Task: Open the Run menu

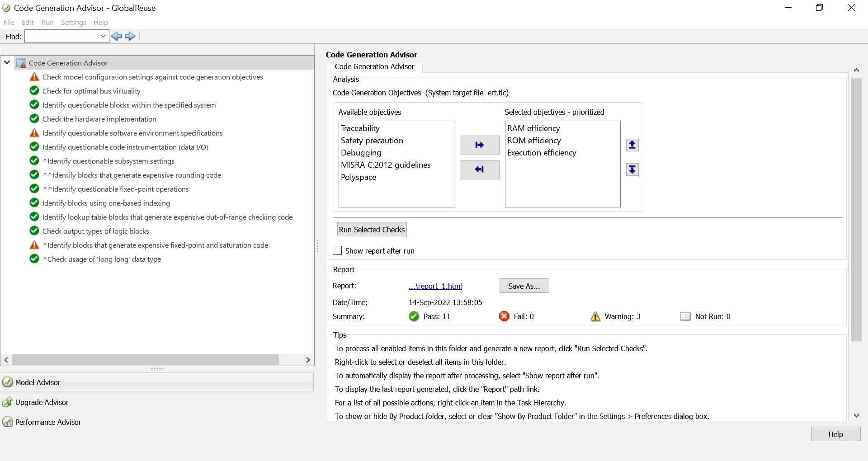Action: pyautogui.click(x=47, y=23)
